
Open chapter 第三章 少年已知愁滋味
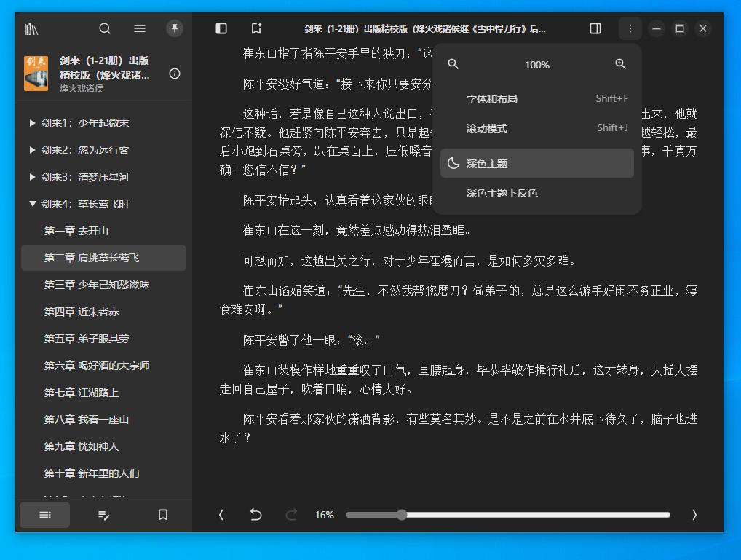(103, 285)
